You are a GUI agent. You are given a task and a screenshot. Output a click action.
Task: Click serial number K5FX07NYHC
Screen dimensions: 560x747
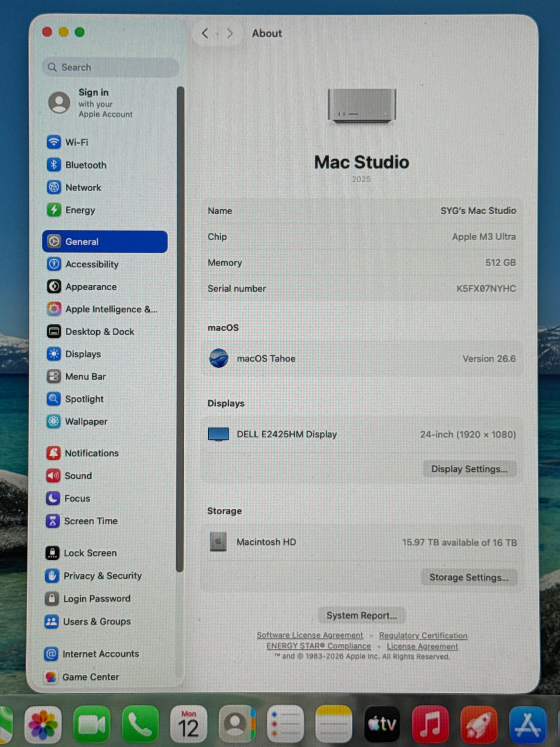click(486, 289)
